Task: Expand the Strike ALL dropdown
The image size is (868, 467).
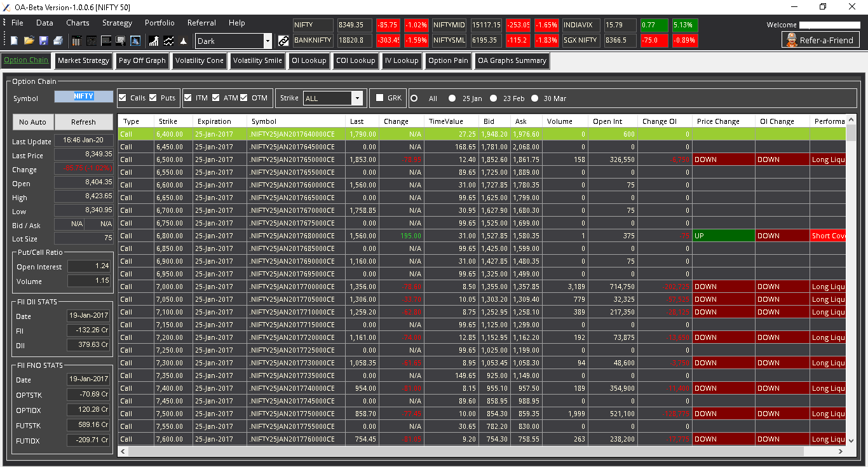Action: coord(332,98)
